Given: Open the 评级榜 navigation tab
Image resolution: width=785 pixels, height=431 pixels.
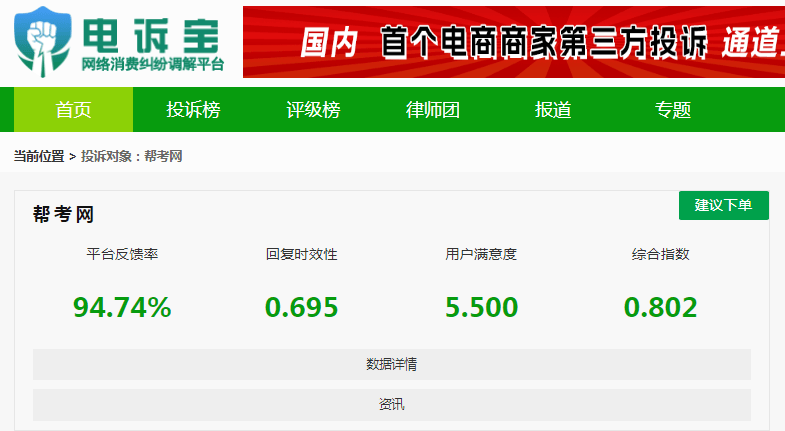Looking at the screenshot, I should pyautogui.click(x=313, y=110).
